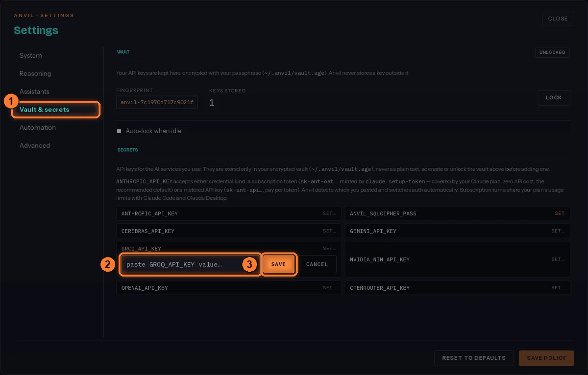Click the Save Policy button
The height and width of the screenshot is (375, 588).
click(546, 358)
